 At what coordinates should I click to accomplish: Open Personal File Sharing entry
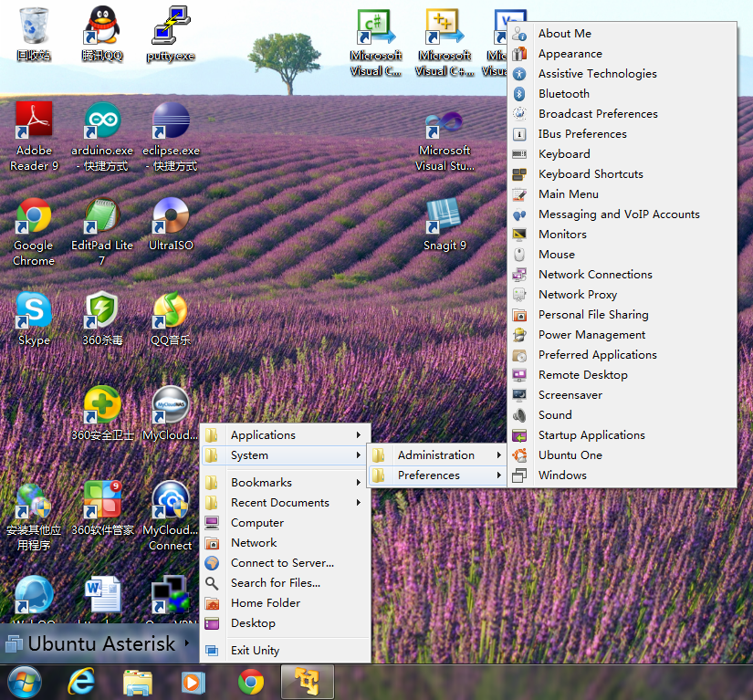(622, 315)
